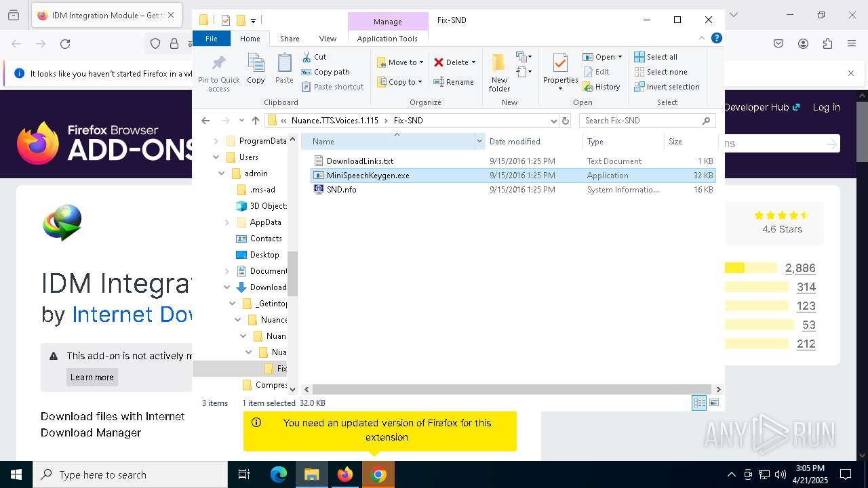Rename the selected file
The width and height of the screenshot is (868, 488).
[x=454, y=82]
